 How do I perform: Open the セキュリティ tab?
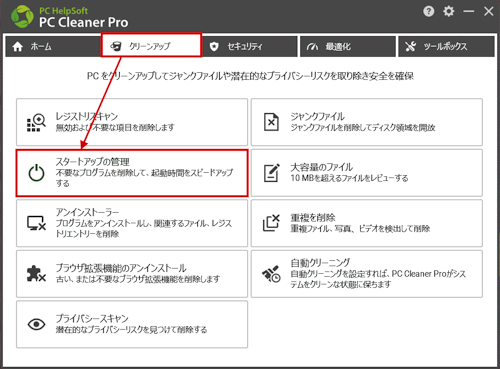point(250,46)
